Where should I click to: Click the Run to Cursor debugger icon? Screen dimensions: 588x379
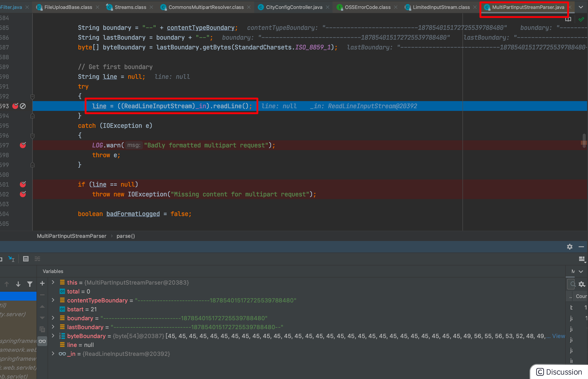[x=11, y=259]
